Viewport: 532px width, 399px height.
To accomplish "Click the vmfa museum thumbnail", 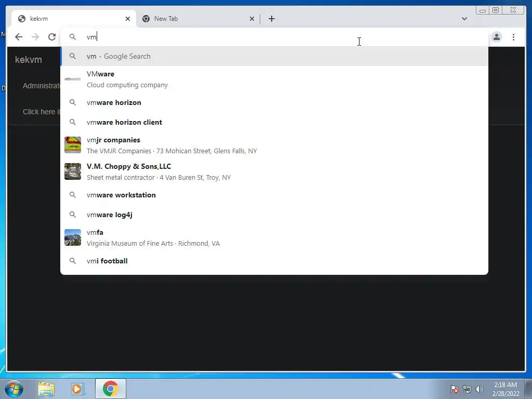I will [x=73, y=237].
